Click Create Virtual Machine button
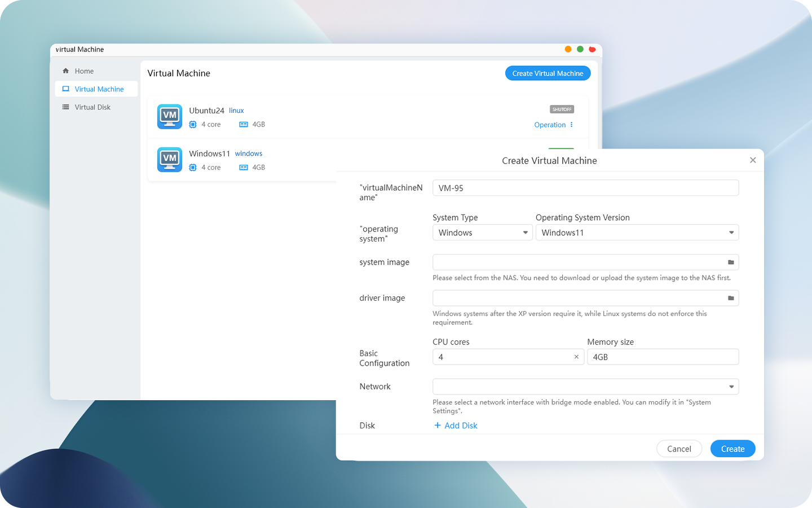The image size is (812, 508). click(548, 73)
